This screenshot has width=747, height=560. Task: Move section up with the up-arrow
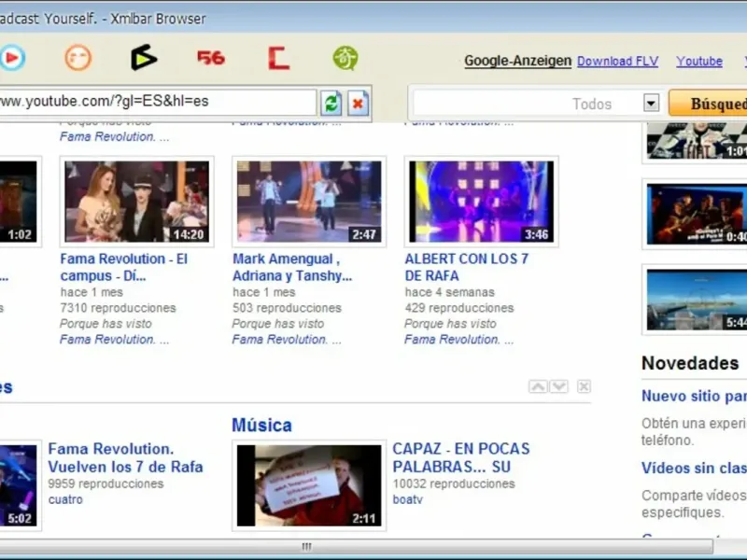coord(538,386)
